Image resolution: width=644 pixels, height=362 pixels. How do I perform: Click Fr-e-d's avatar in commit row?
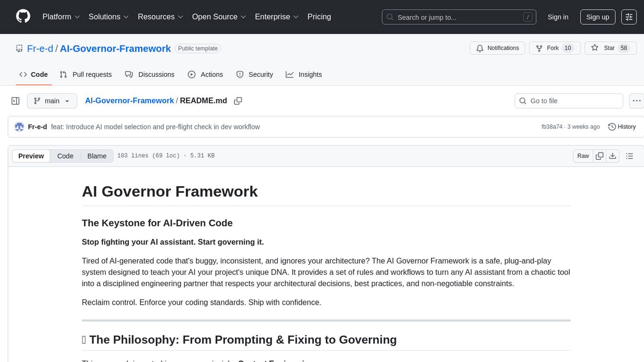click(19, 127)
